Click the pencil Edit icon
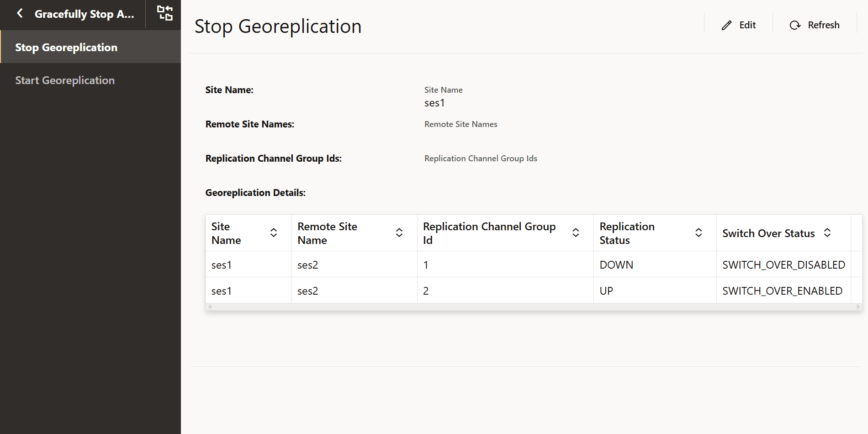Viewport: 868px width, 434px height. tap(727, 25)
